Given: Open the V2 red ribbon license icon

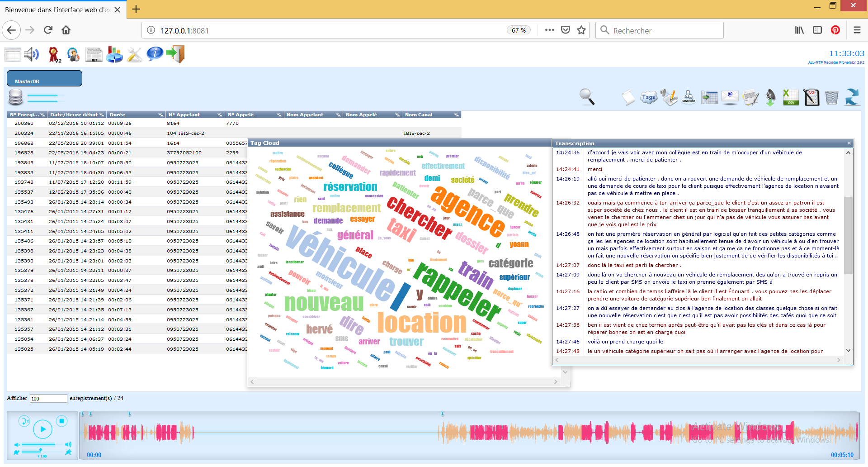Looking at the screenshot, I should [x=55, y=55].
